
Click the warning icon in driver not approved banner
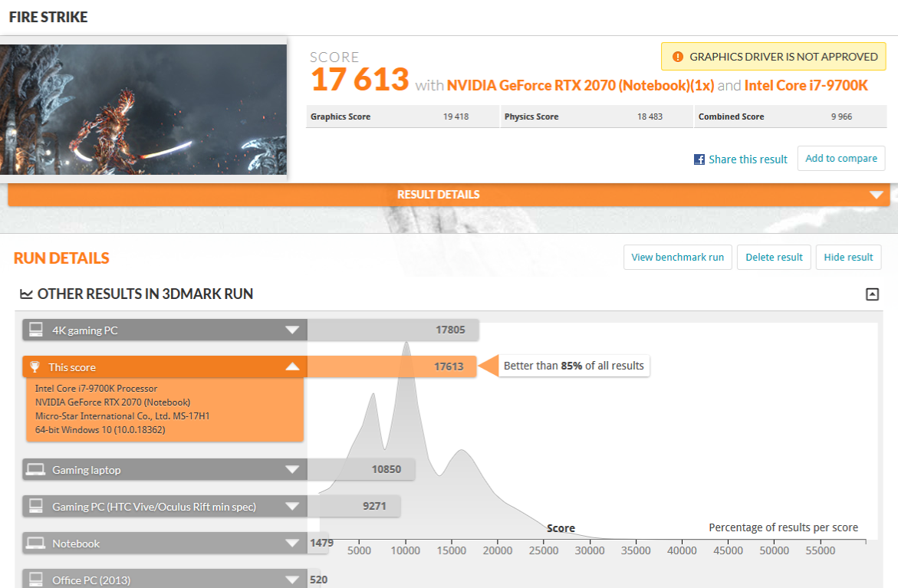677,57
